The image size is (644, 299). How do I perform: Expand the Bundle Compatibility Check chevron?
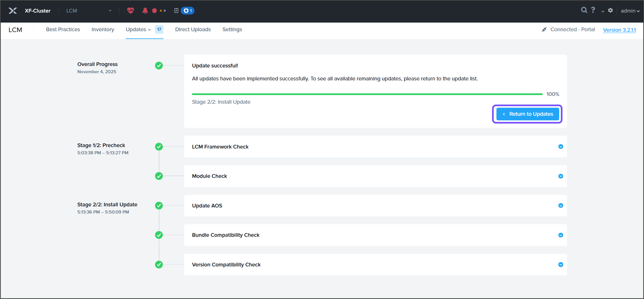point(560,235)
